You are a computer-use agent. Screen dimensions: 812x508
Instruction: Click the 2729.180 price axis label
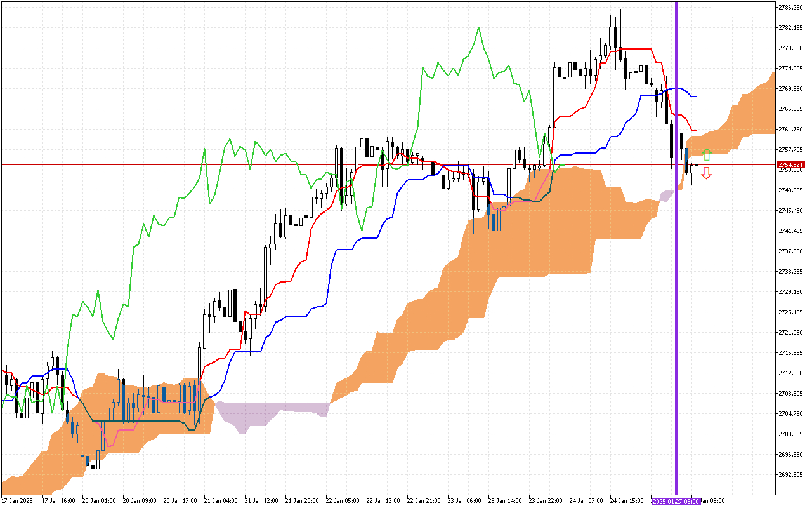click(x=790, y=292)
